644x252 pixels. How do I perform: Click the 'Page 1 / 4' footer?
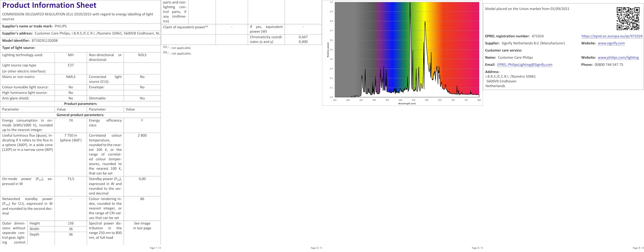click(x=155, y=248)
